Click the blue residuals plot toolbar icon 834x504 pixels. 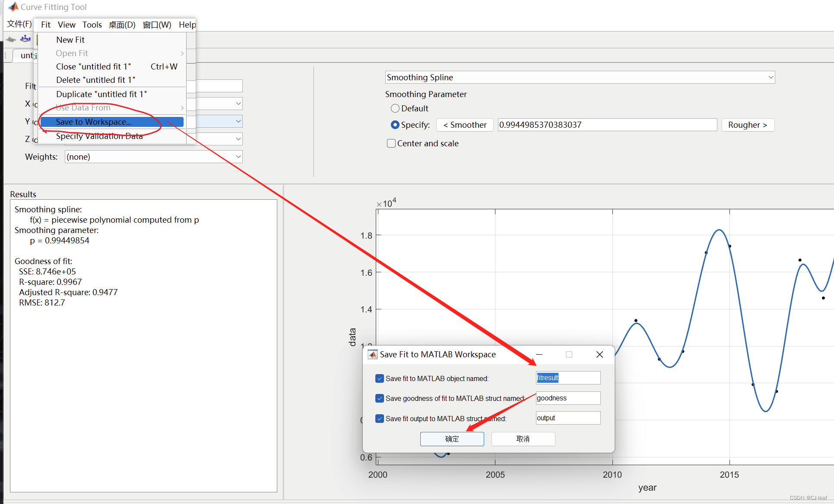click(25, 39)
